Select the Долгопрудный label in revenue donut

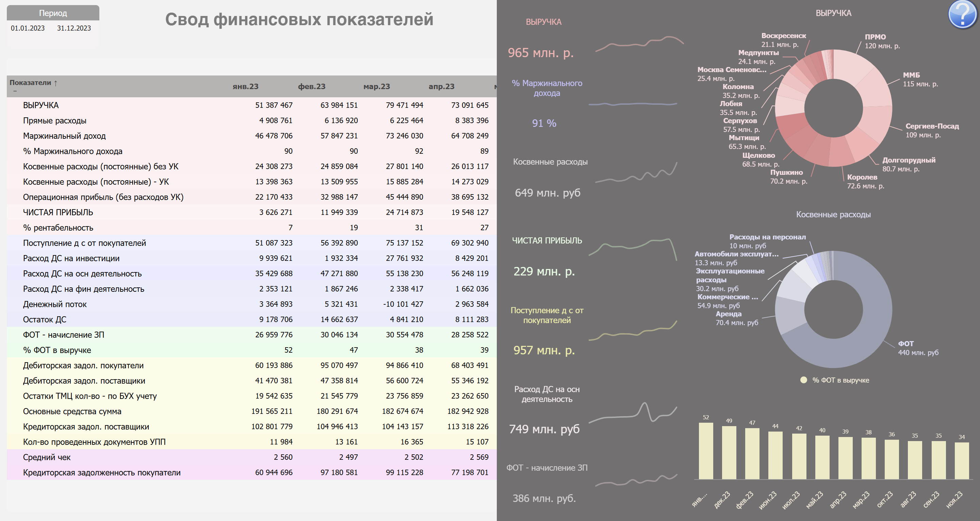tap(909, 164)
